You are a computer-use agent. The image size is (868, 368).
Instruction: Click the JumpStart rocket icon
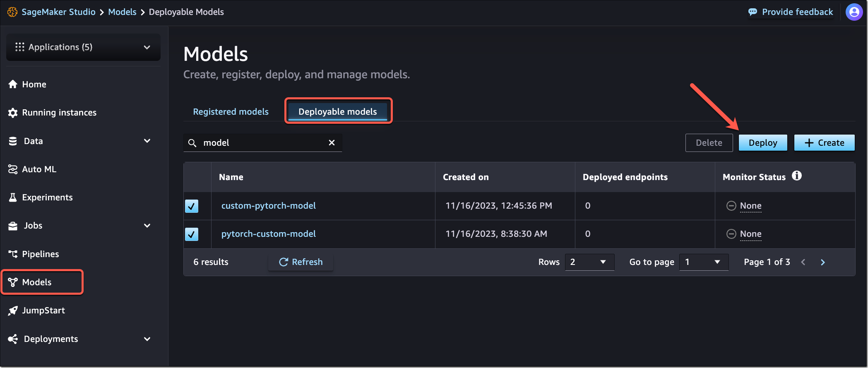(13, 310)
